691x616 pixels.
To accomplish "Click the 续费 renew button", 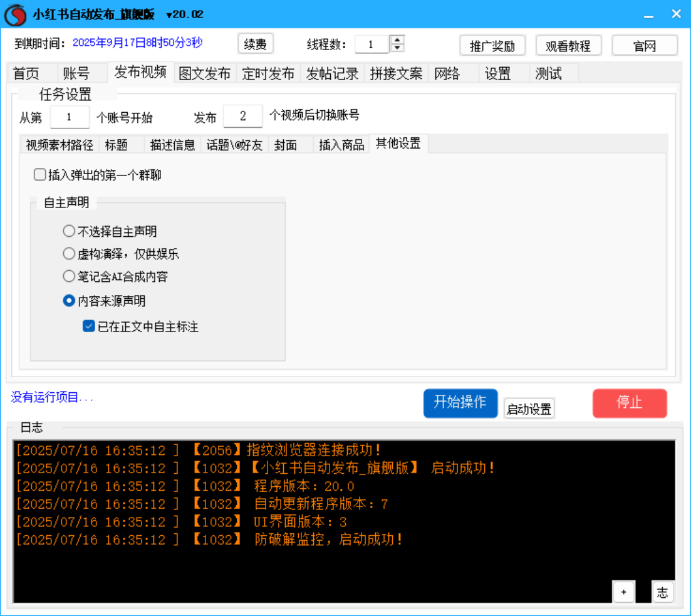I will [x=256, y=44].
